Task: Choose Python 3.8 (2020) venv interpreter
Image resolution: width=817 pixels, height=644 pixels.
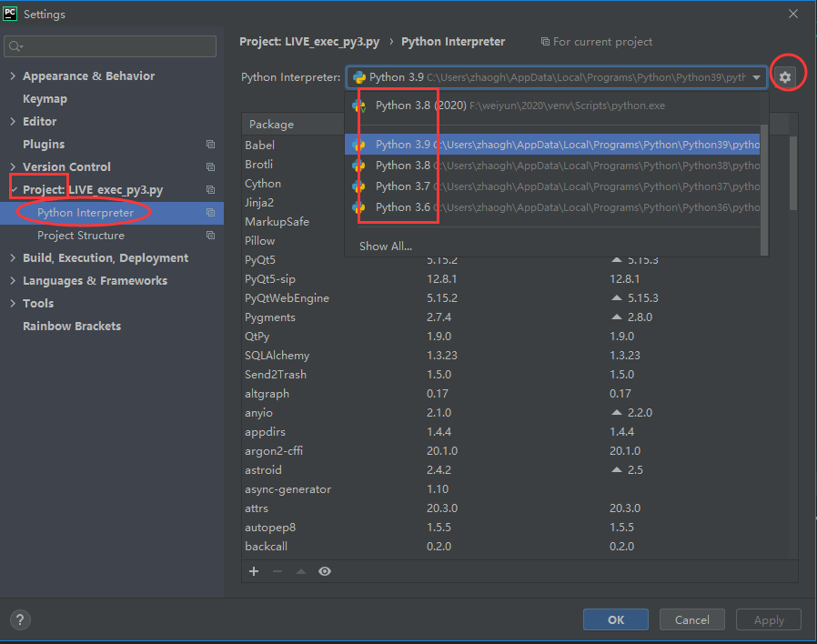Action: [552, 106]
